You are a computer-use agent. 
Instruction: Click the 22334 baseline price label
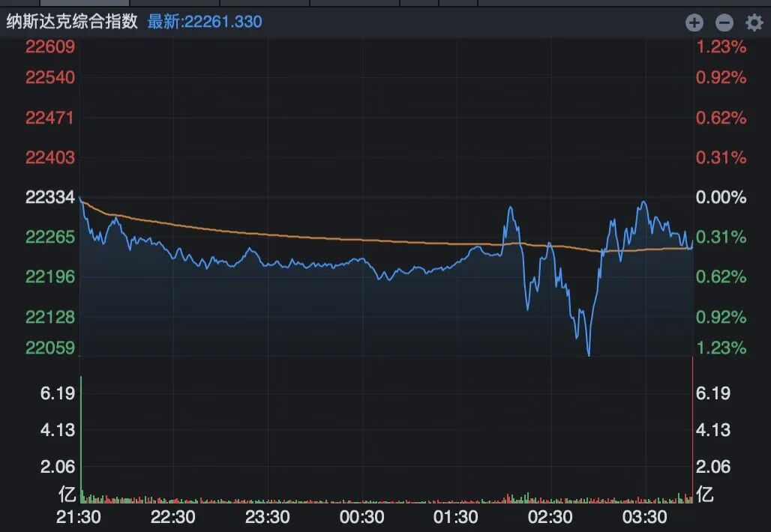click(49, 198)
